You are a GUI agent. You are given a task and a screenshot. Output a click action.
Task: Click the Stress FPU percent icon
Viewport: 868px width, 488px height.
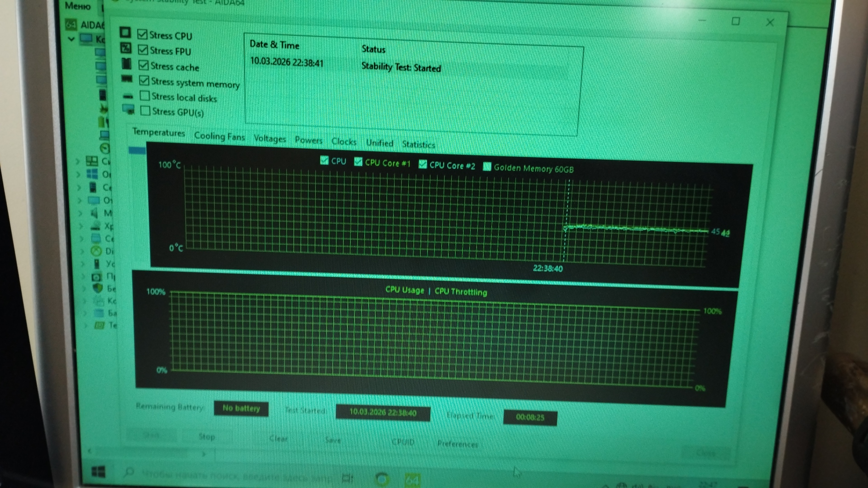126,48
